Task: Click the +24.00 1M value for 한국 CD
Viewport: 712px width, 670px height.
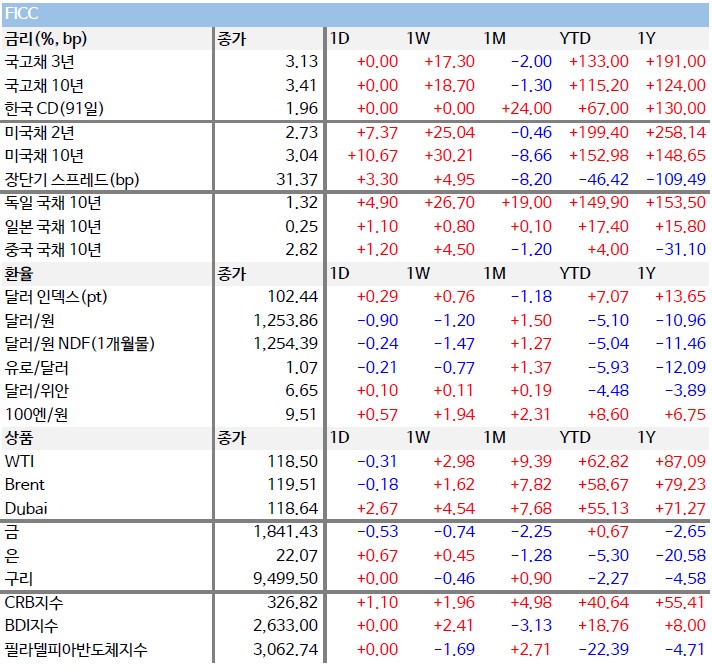Action: click(526, 108)
